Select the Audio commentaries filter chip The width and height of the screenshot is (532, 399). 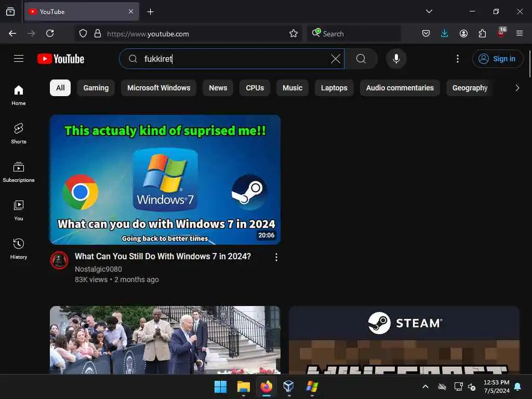[400, 88]
